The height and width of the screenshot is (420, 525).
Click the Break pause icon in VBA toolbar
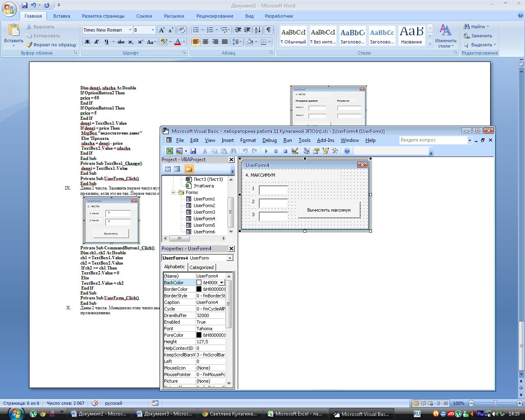[x=276, y=151]
